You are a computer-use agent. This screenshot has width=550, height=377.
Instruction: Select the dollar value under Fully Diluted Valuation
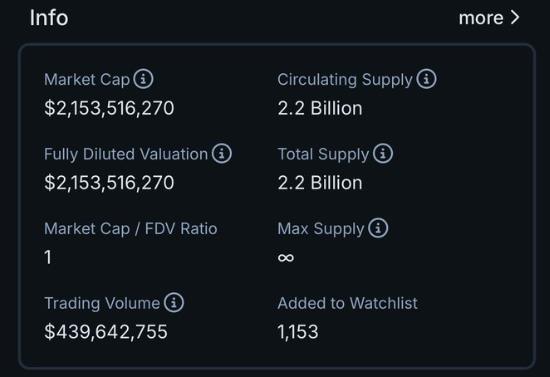point(109,183)
